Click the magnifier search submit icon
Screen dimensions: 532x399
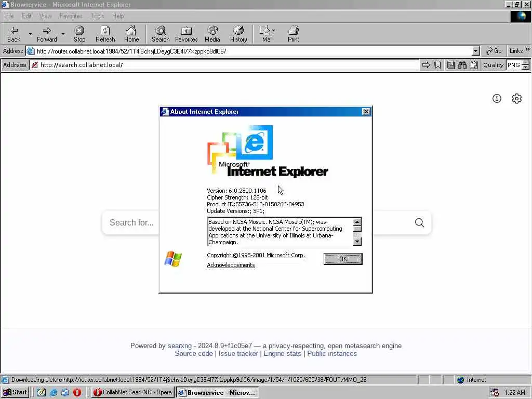(419, 222)
